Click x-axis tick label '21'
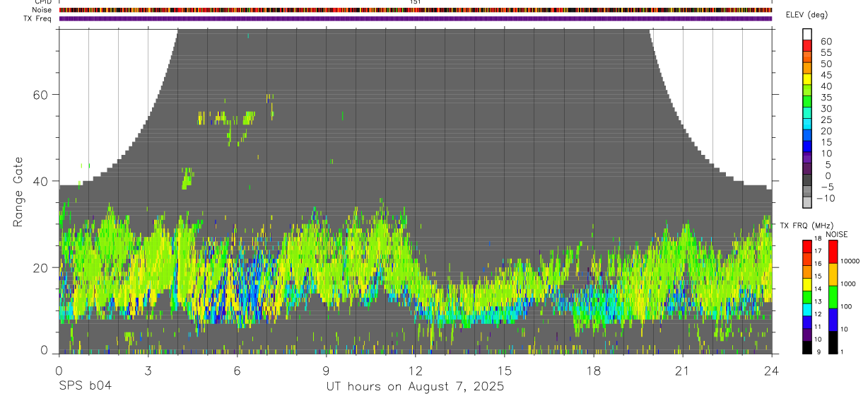 coord(683,370)
